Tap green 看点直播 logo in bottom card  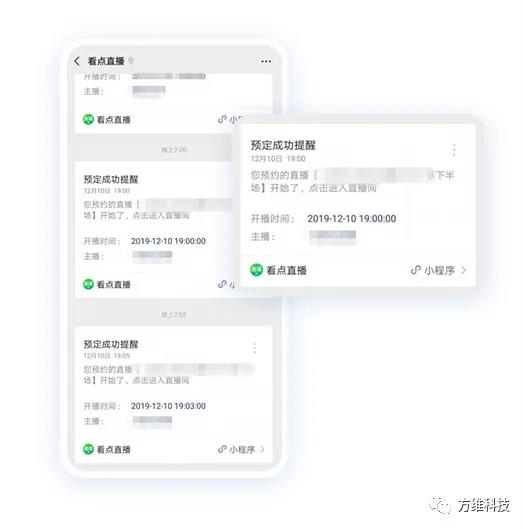88,449
